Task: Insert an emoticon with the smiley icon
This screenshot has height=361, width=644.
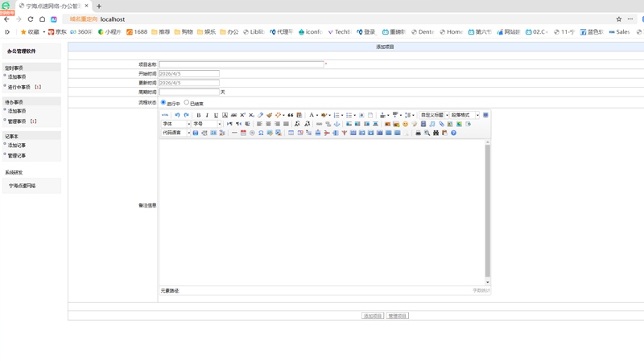Action: click(406, 124)
